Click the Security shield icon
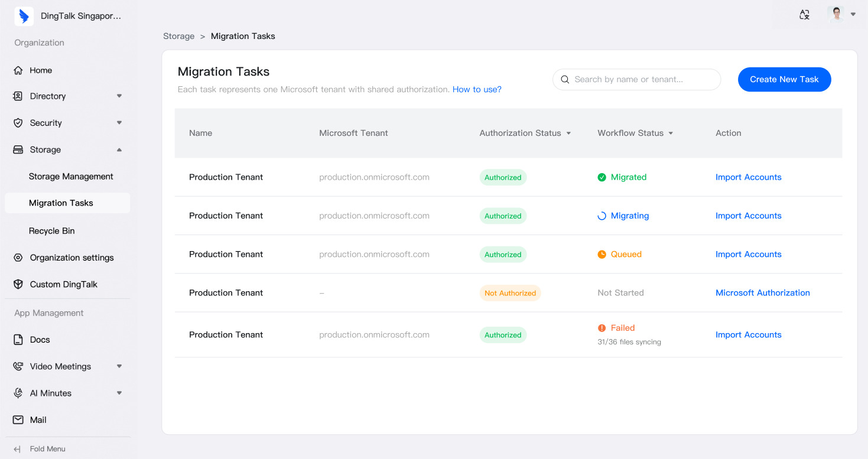The width and height of the screenshot is (868, 459). pyautogui.click(x=18, y=123)
